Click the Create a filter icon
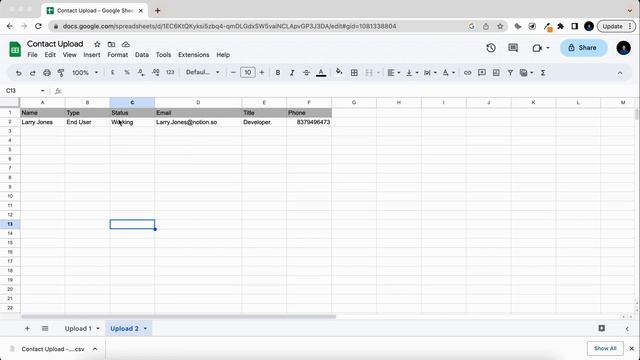 510,73
